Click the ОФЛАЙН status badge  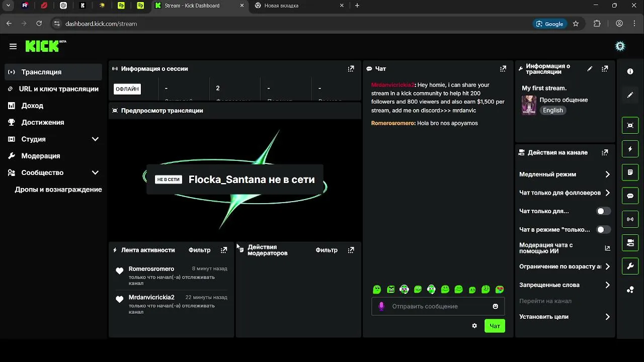[127, 89]
